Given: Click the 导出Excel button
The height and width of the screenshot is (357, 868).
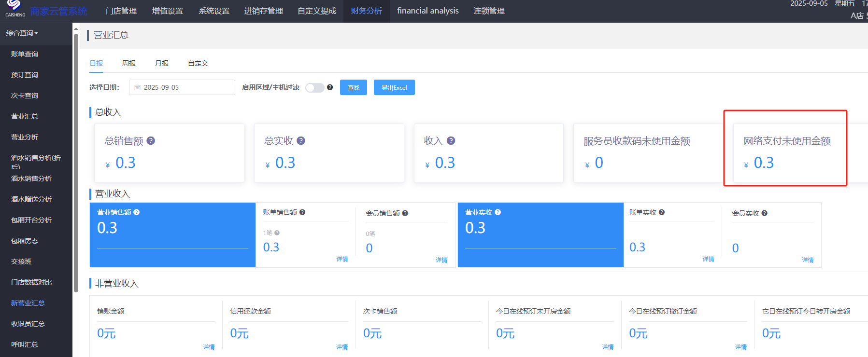Looking at the screenshot, I should click(394, 87).
